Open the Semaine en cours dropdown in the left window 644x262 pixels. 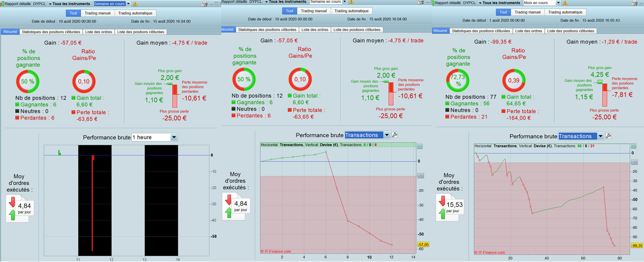click(112, 4)
